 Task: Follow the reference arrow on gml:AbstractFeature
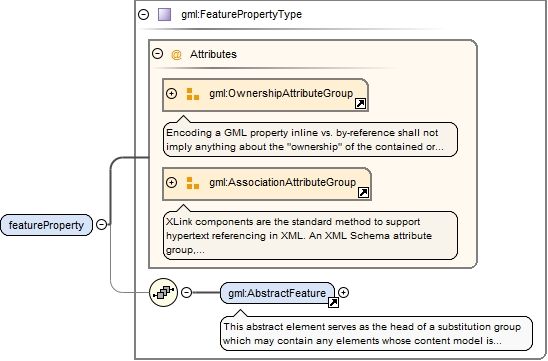[333, 303]
